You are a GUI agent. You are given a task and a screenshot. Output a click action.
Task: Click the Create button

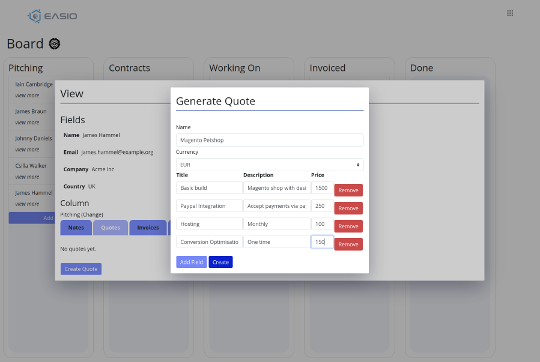221,262
